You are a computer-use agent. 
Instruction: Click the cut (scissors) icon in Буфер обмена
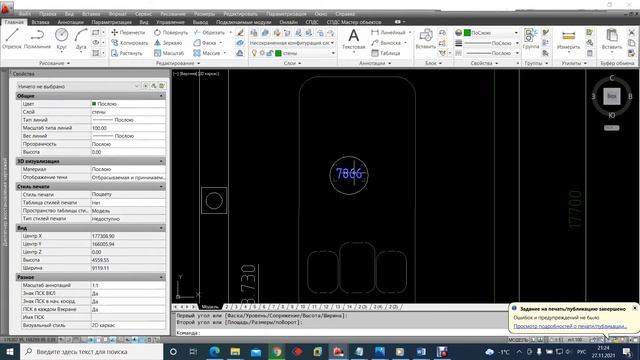tap(631, 32)
